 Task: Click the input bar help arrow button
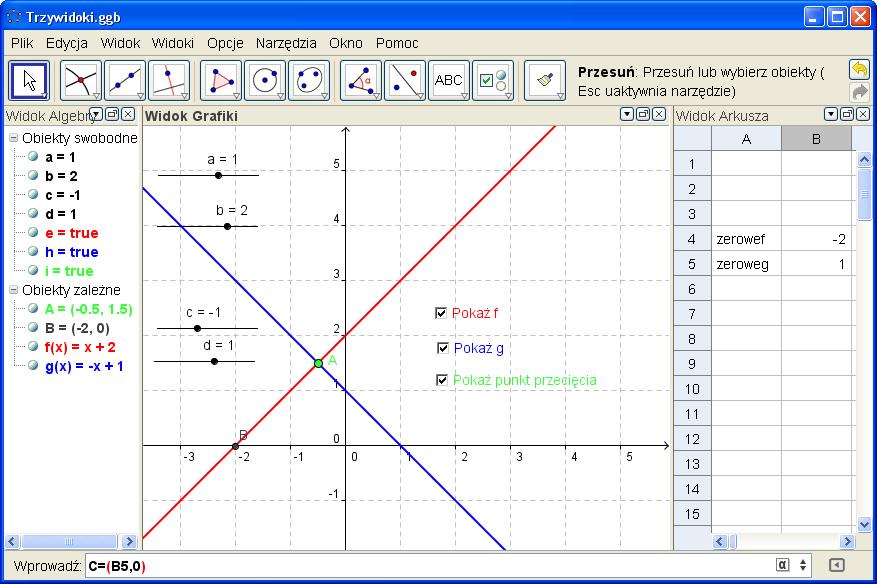[836, 565]
